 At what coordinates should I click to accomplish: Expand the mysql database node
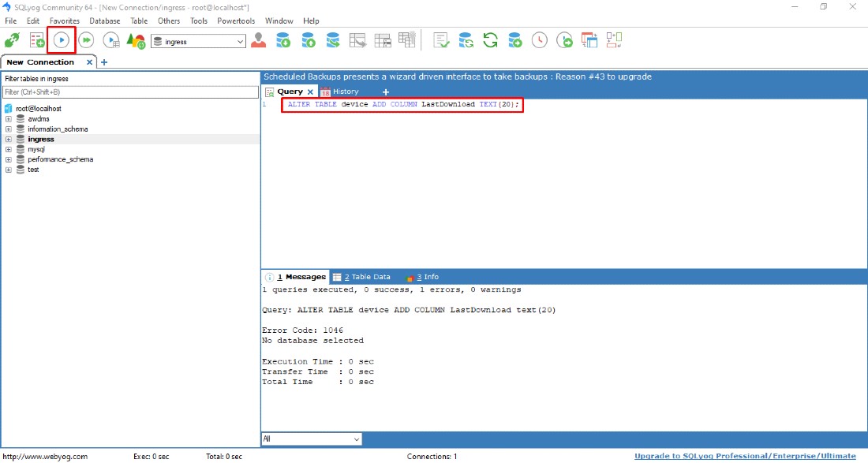point(9,149)
